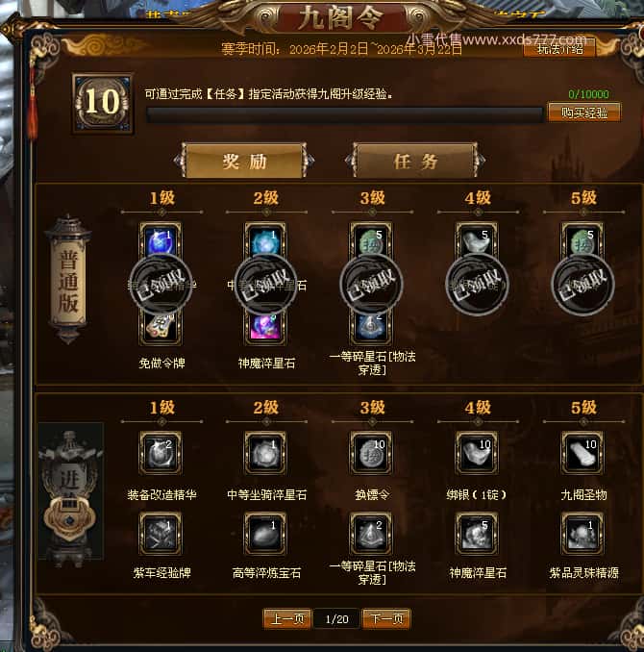Switch to the 奖励 tab

[x=244, y=161]
